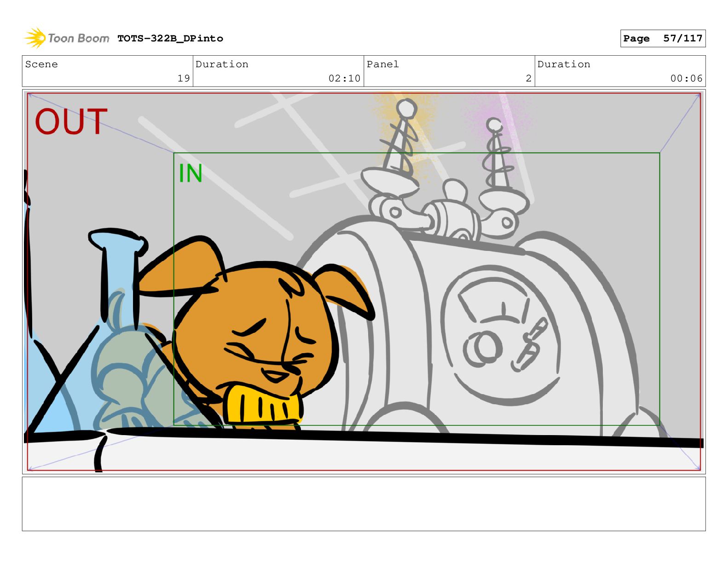Viewport: 728px width, 564px height.
Task: Select the project title TOTS-322B_DPinto
Action: click(170, 39)
